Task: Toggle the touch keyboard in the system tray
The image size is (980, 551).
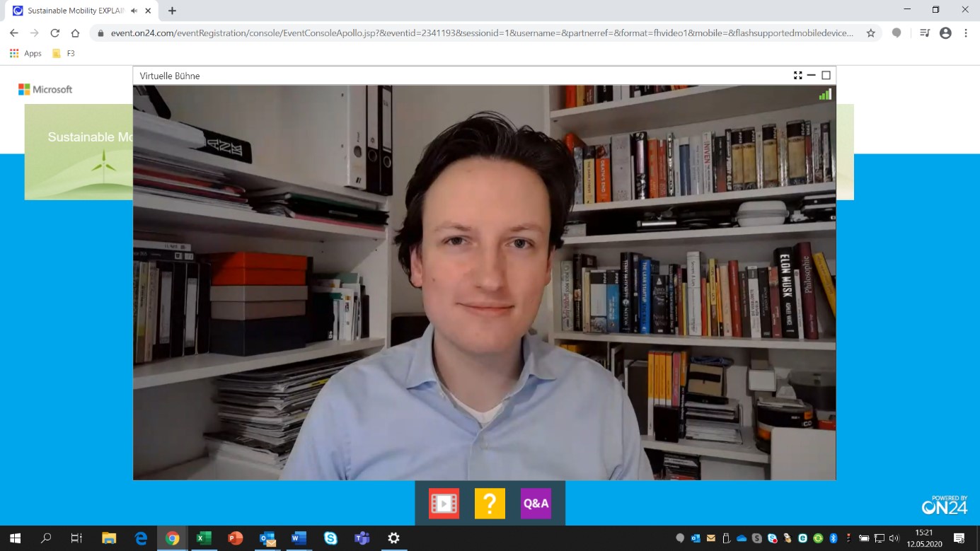Action: point(864,540)
